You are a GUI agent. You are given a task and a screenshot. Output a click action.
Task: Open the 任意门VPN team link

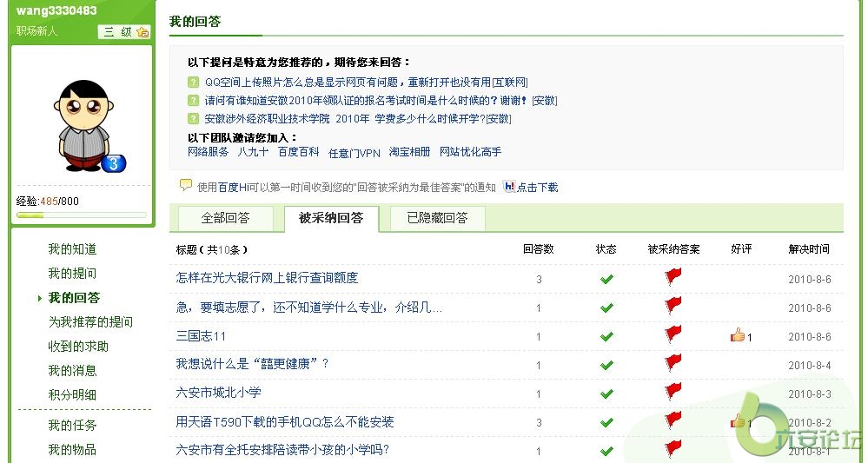click(x=354, y=153)
